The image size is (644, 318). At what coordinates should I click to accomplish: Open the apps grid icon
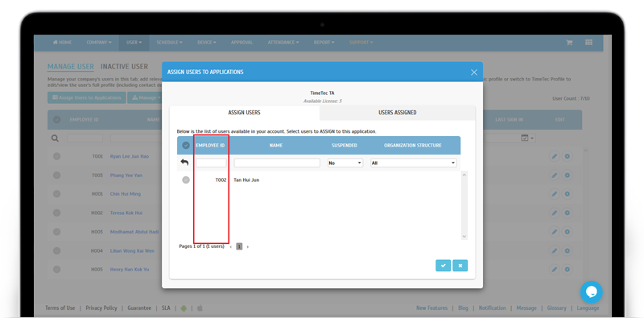click(x=588, y=43)
